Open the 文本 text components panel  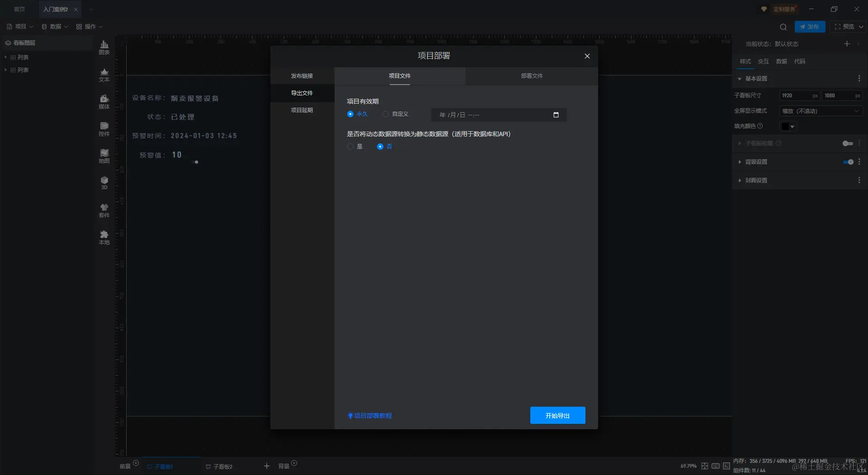(104, 75)
